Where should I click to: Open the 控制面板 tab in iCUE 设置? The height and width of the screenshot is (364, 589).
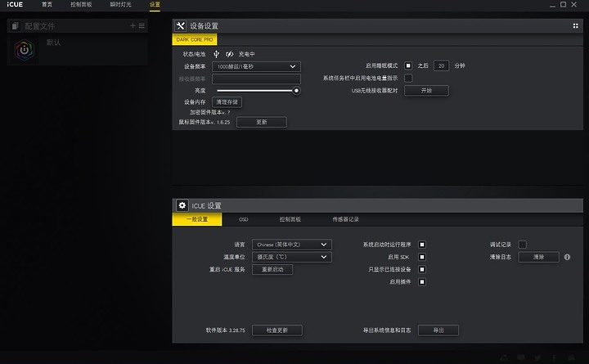[x=290, y=219]
